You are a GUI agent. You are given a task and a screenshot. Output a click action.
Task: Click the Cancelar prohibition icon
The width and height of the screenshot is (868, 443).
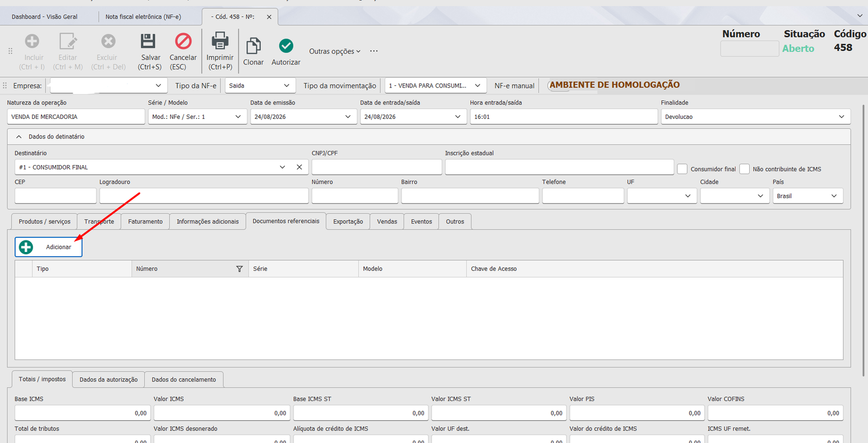[183, 41]
